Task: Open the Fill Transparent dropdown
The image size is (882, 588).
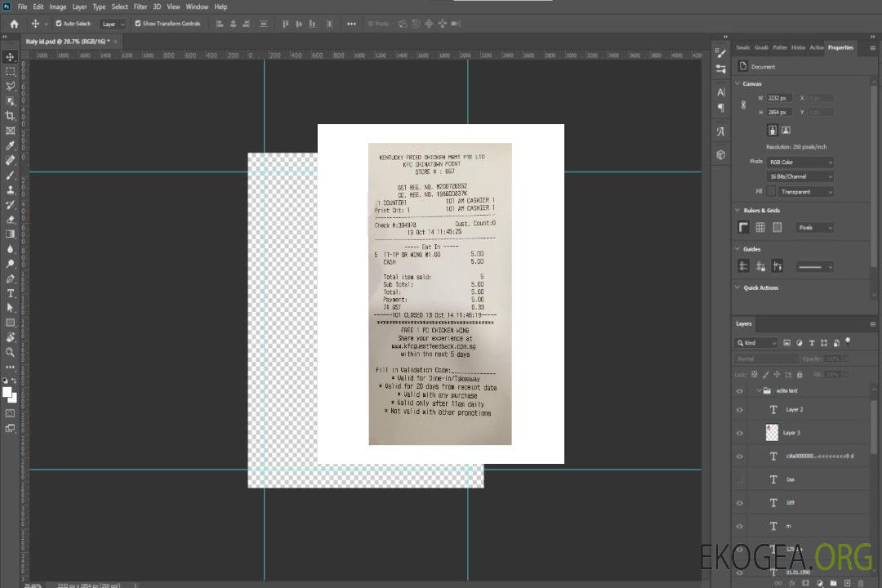Action: coord(806,192)
